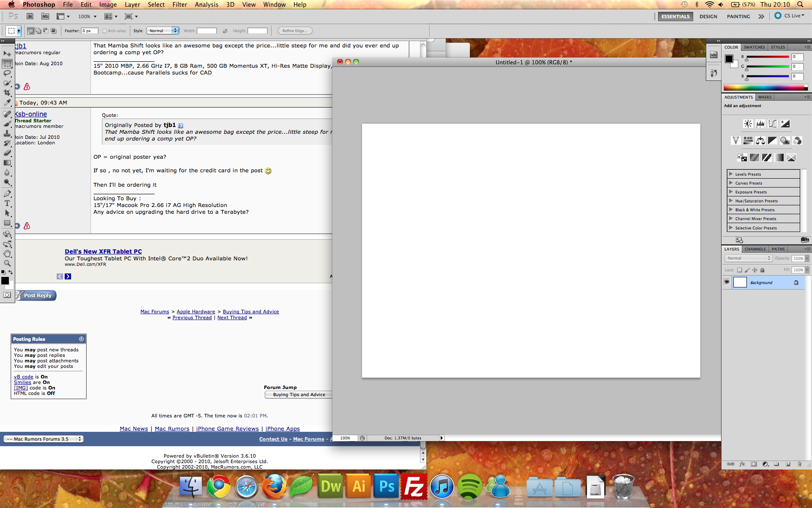Screen dimensions: 812x508
Task: Select the Eraser tool
Action: (x=7, y=153)
